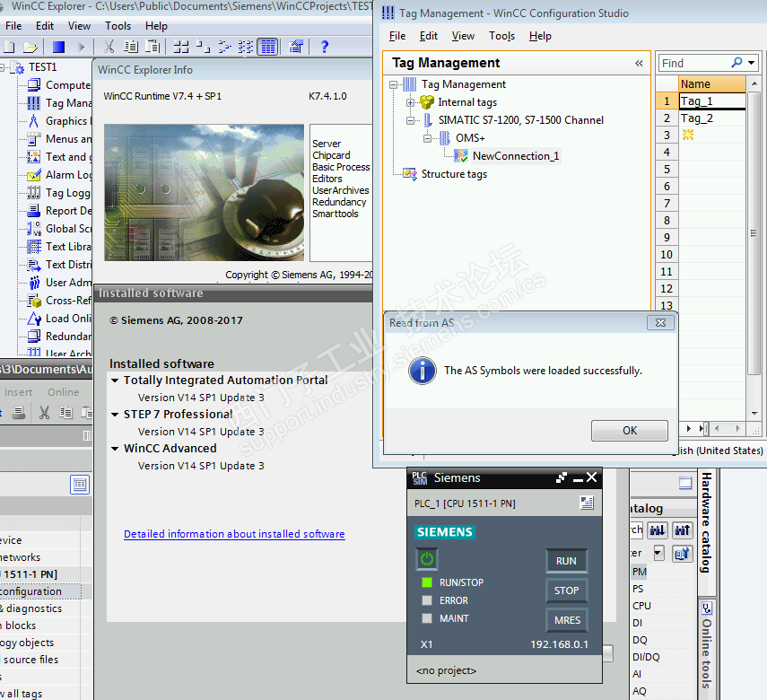This screenshot has width=767, height=700.
Task: Click the Help question mark icon
Action: coord(325,47)
